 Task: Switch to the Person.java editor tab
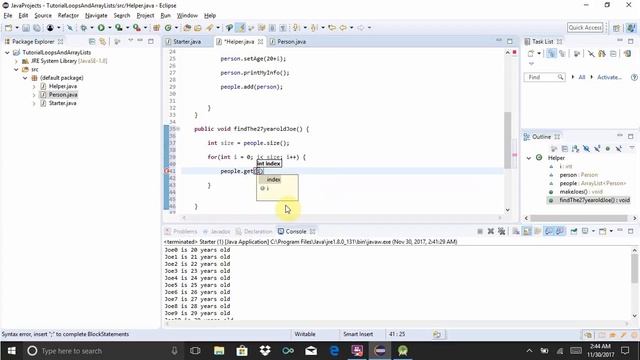click(291, 42)
